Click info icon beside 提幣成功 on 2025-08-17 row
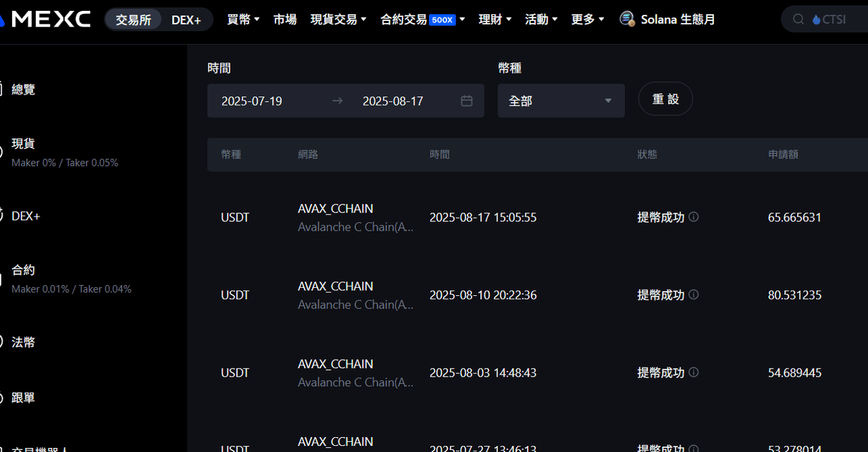 click(694, 217)
